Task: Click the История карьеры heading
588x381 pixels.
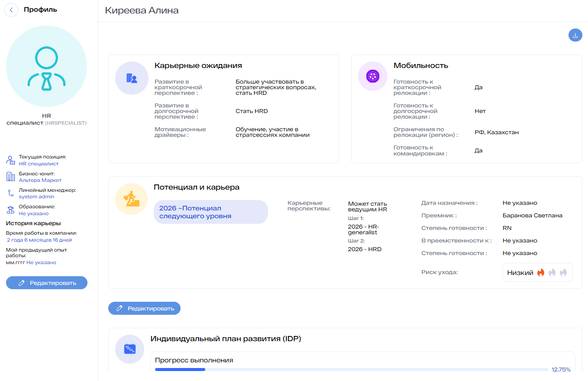Action: (x=33, y=223)
